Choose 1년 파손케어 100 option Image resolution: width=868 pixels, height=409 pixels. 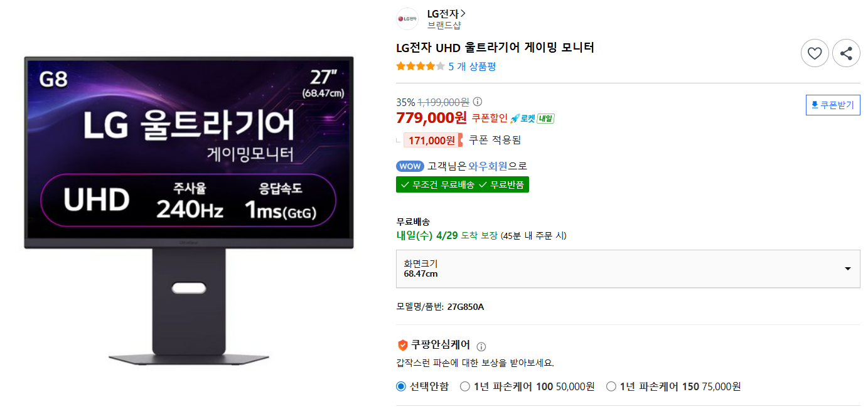[x=464, y=386]
